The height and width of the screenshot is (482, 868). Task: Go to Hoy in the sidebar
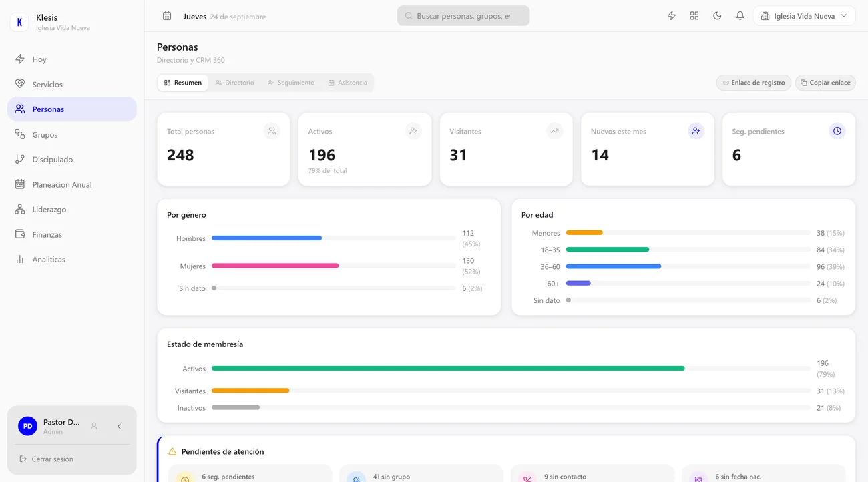[x=72, y=59]
